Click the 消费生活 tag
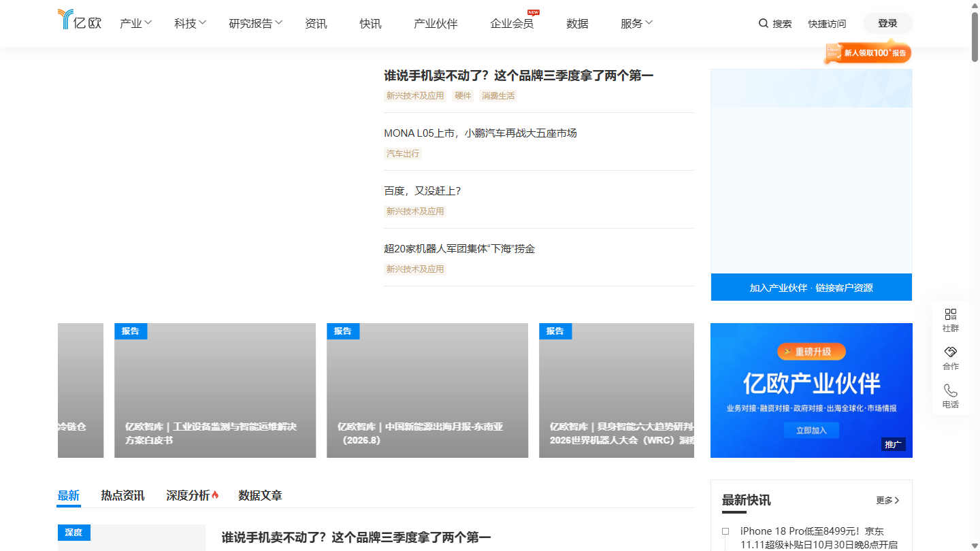Viewport: 980px width, 551px height. tap(498, 96)
